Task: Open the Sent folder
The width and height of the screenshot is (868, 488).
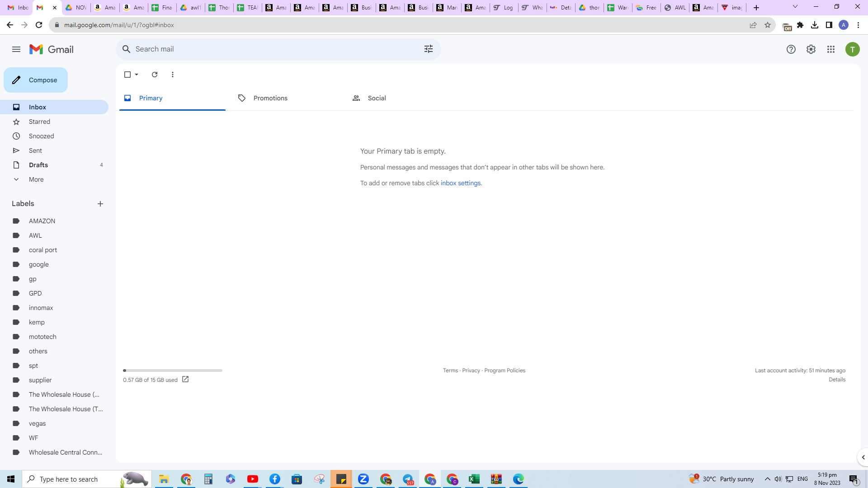Action: coord(54,150)
